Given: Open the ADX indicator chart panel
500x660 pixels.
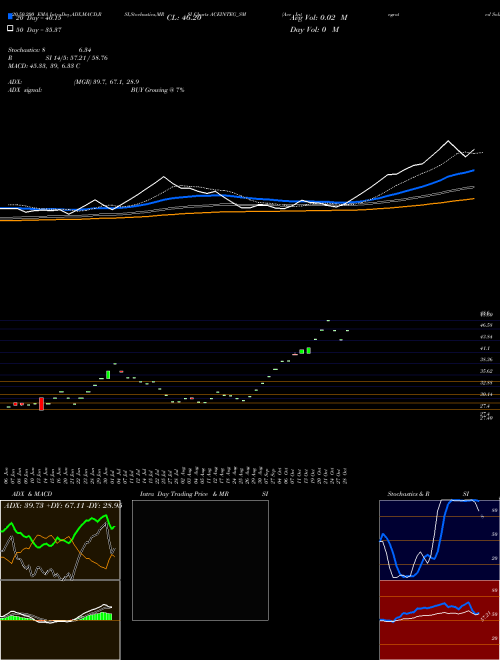Looking at the screenshot, I should coord(60,540).
